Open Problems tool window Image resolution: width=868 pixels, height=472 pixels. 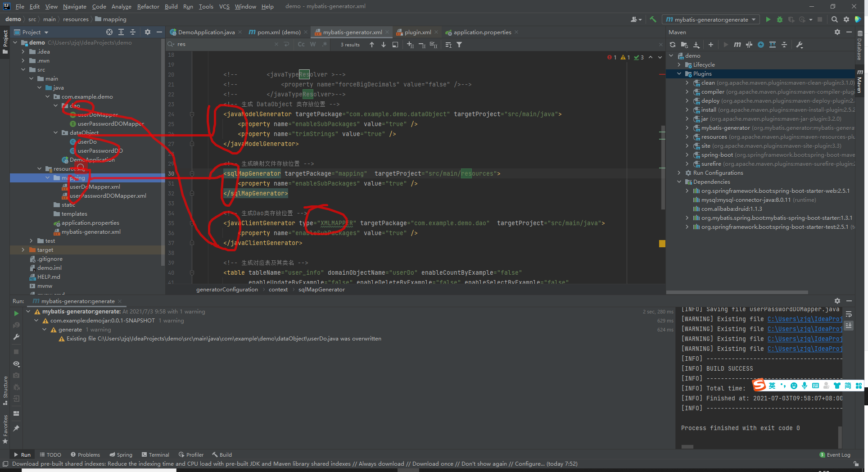click(x=86, y=454)
